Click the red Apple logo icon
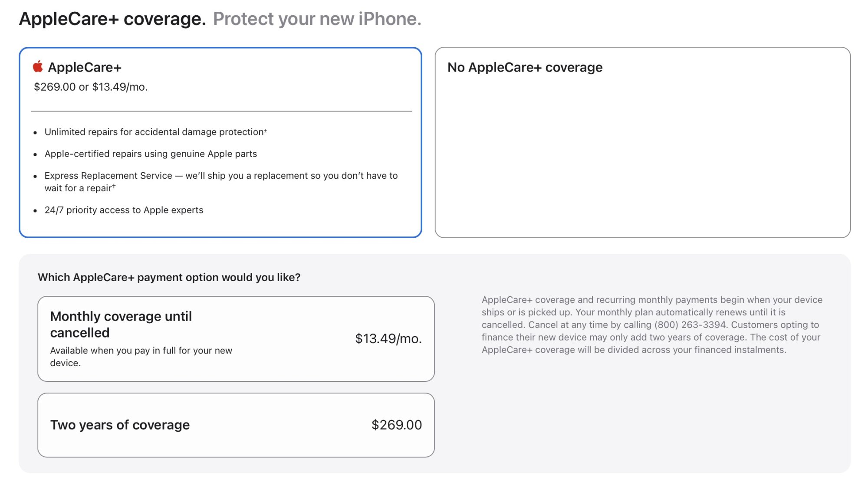 point(38,66)
